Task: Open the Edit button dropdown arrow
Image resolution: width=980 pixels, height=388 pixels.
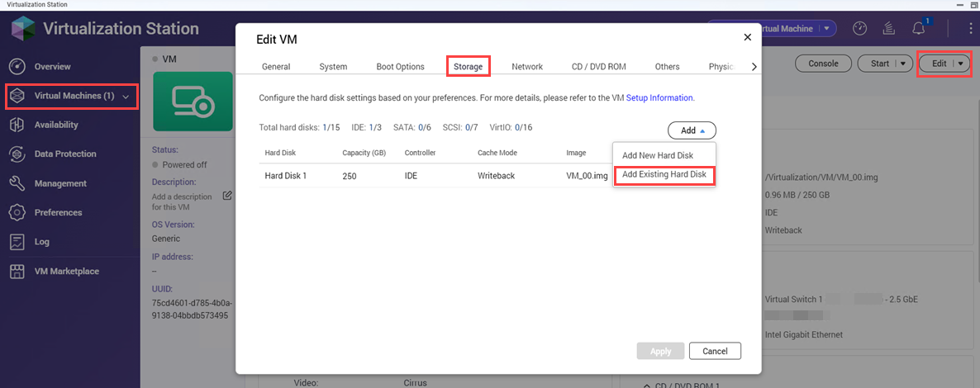Action: click(961, 63)
